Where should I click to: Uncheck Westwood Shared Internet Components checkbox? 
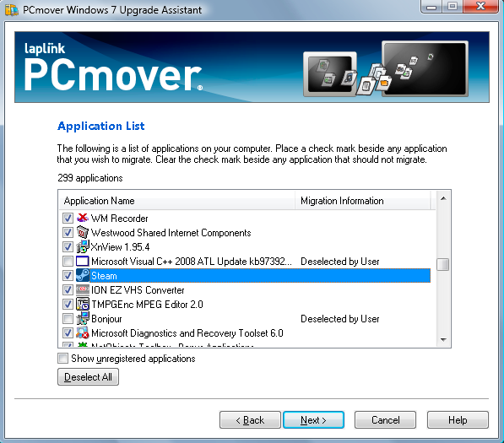tap(68, 232)
